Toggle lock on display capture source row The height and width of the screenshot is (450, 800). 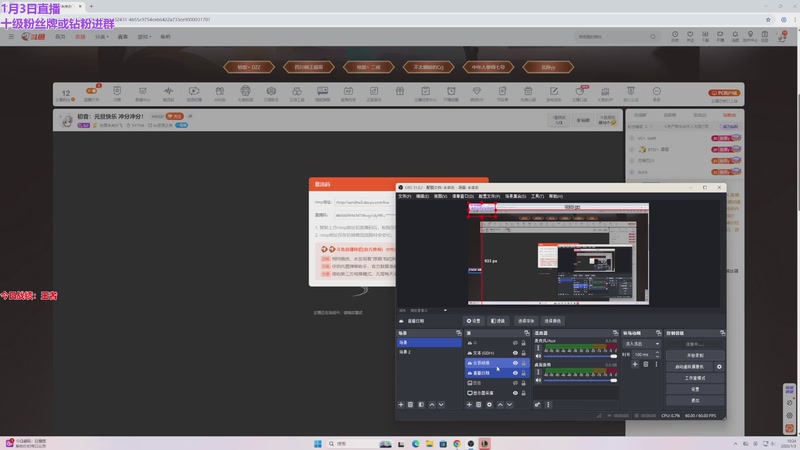click(523, 393)
